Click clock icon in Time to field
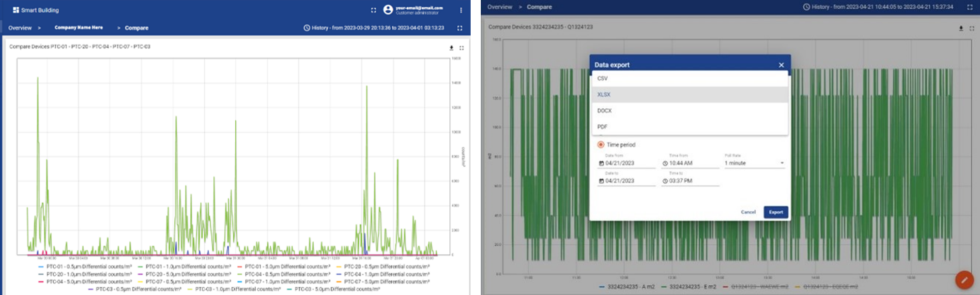Screen dimensions: 980x295 [x=665, y=181]
